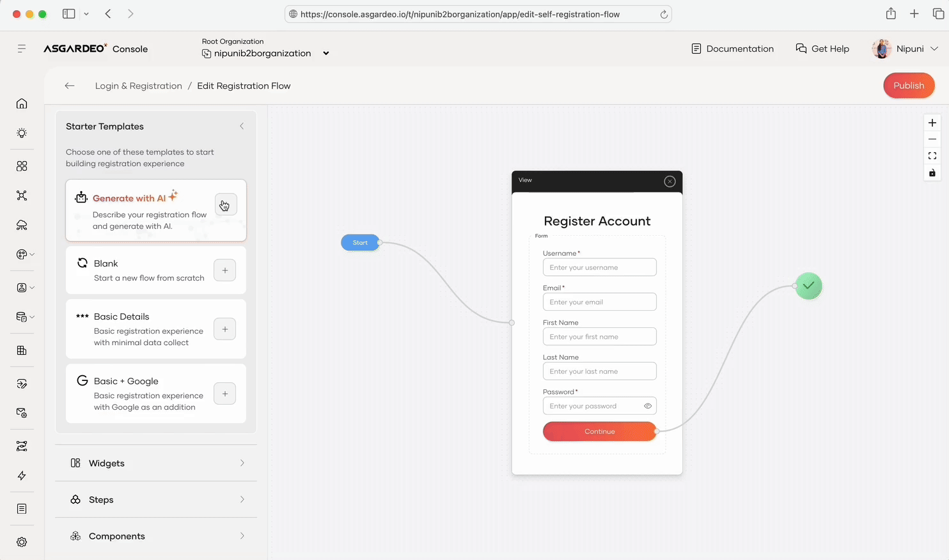Click the canvas zoom out minus icon
Viewport: 949px width, 560px height.
coord(932,139)
